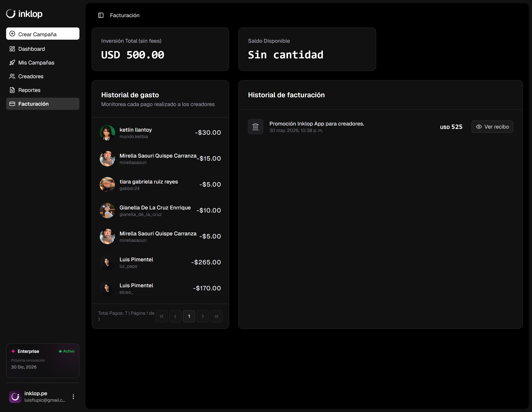Select Facturación in the sidebar

click(x=43, y=104)
